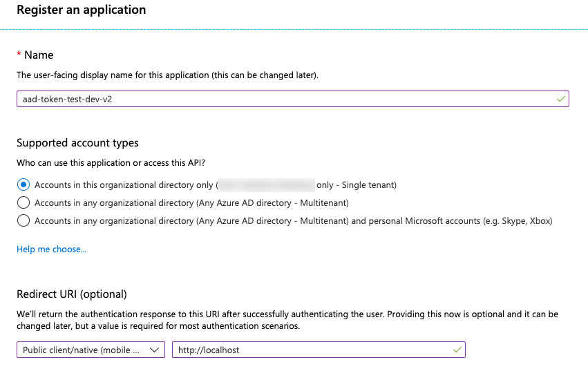Click the green checkmark in Redirect URI field
Screen dimensions: 588x369
457,350
